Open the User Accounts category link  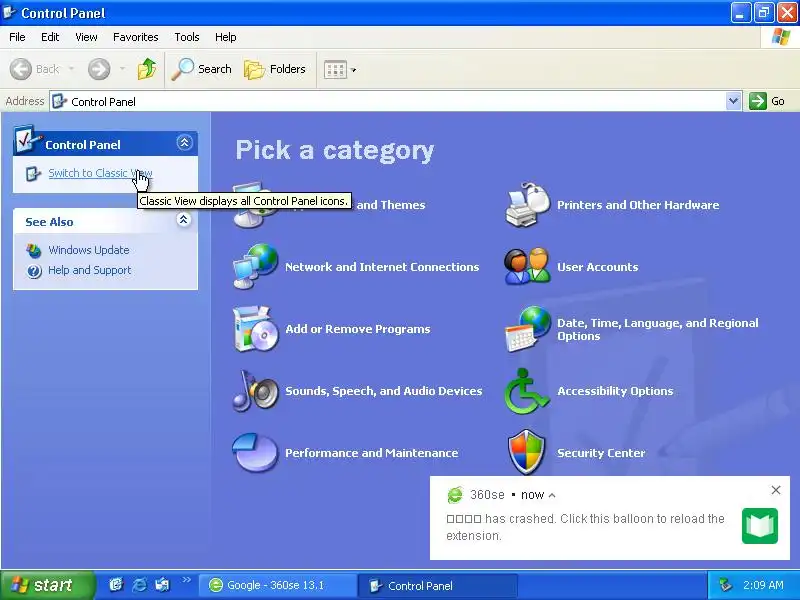(x=597, y=267)
